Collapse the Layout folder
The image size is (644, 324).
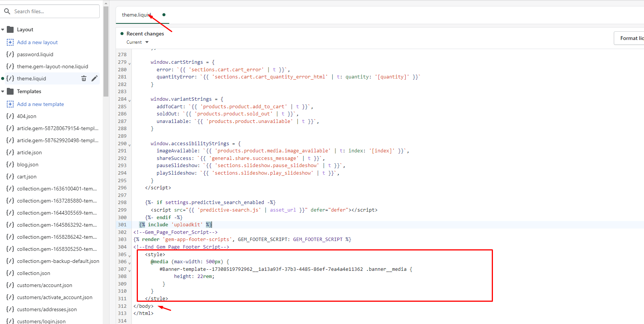click(x=3, y=29)
